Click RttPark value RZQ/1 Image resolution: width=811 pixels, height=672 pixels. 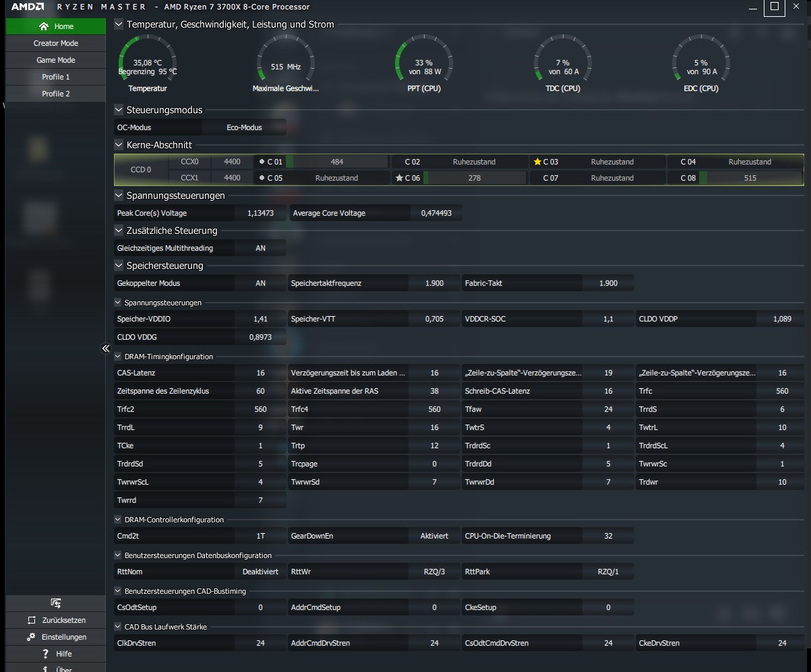(608, 572)
